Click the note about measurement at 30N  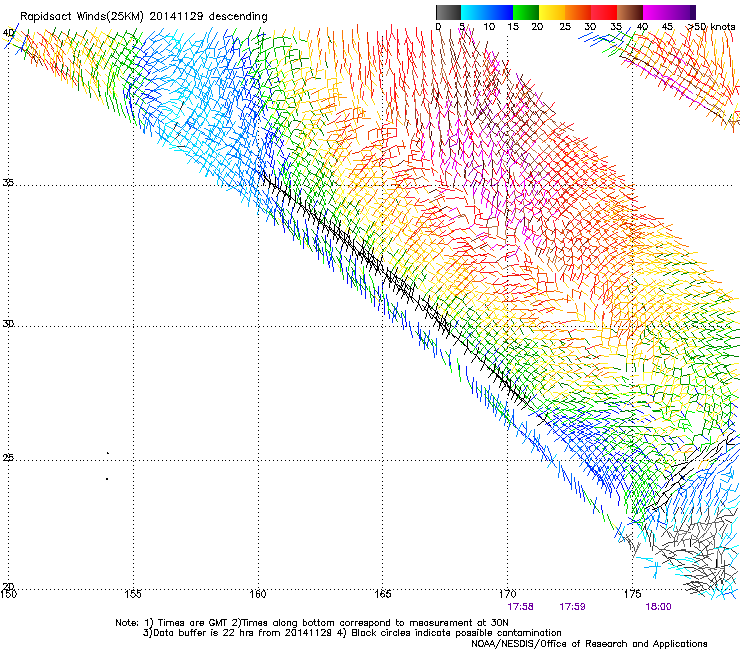coord(370,623)
